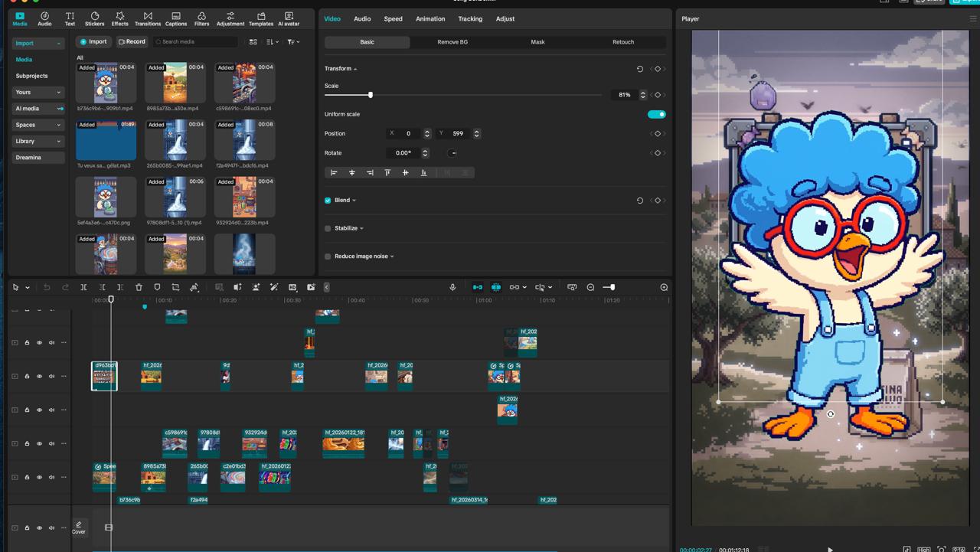Expand the AI media section
The image size is (980, 552).
[x=60, y=109]
